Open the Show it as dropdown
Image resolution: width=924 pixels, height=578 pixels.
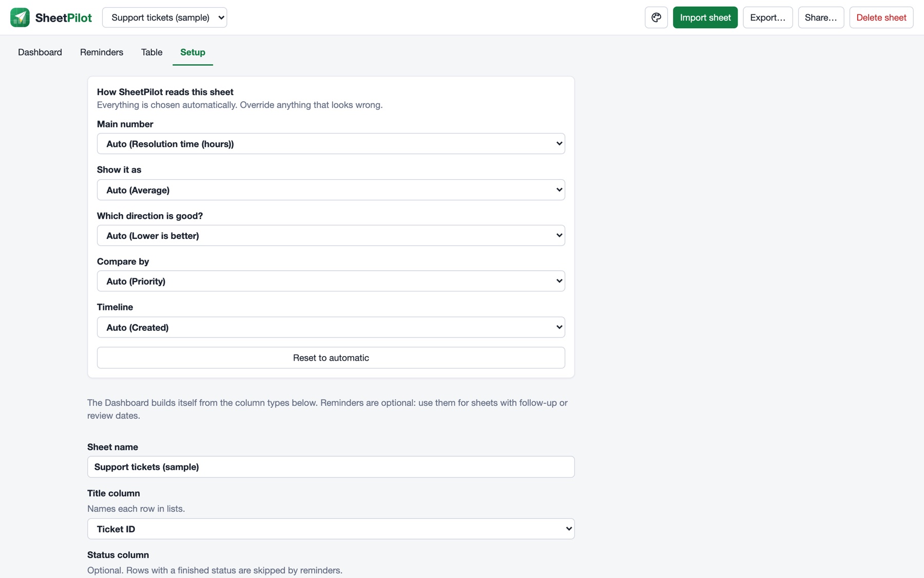click(331, 190)
